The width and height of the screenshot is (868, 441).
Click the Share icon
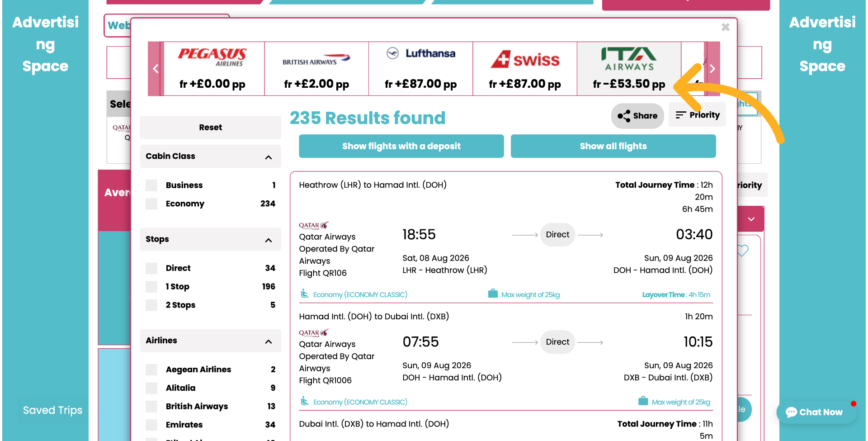(624, 116)
